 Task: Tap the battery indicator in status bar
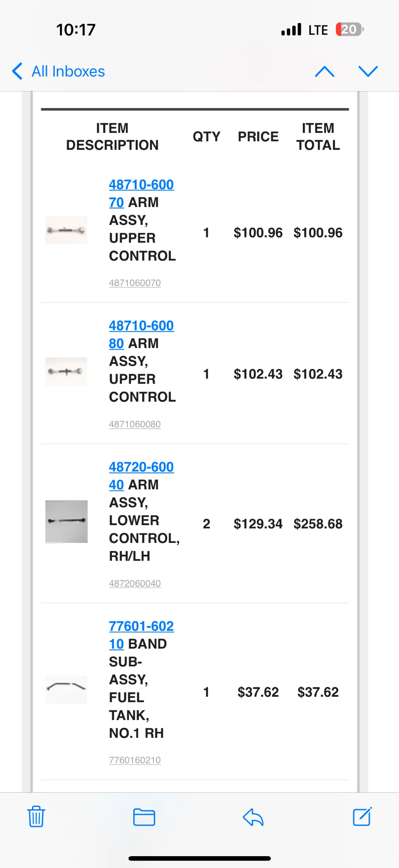(349, 30)
